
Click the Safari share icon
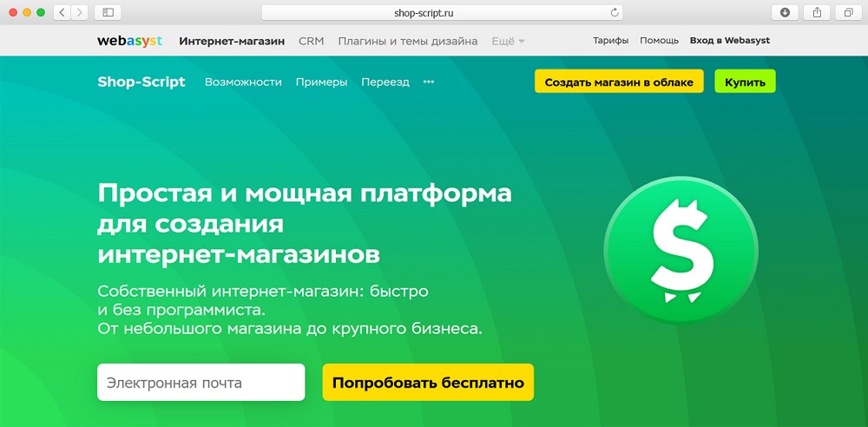tap(817, 13)
